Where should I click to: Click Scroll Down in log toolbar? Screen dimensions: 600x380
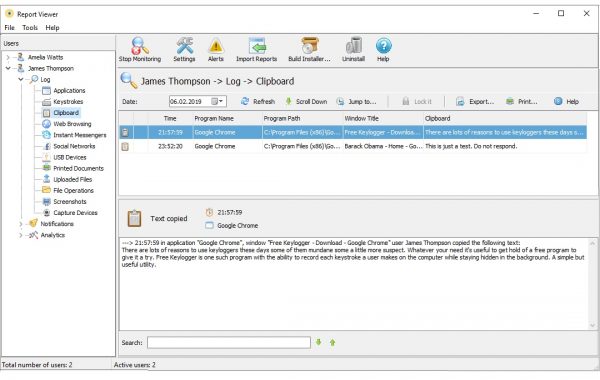(x=306, y=101)
